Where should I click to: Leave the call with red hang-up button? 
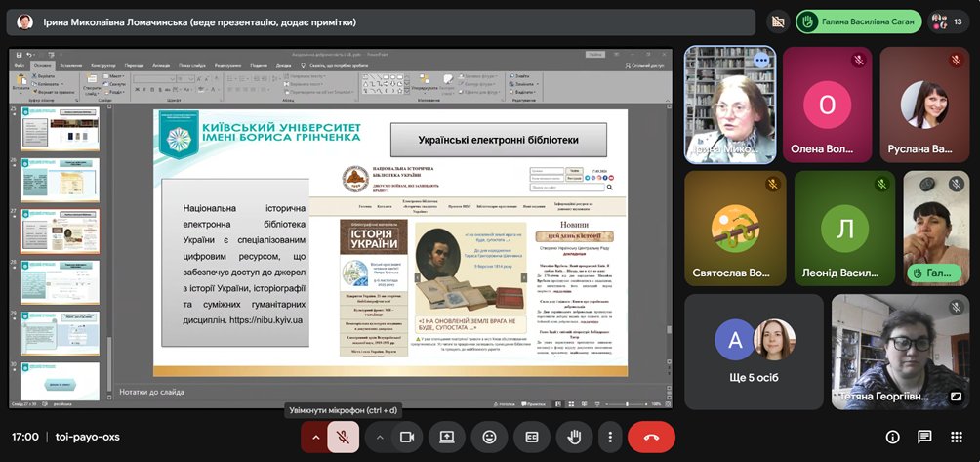coord(651,437)
